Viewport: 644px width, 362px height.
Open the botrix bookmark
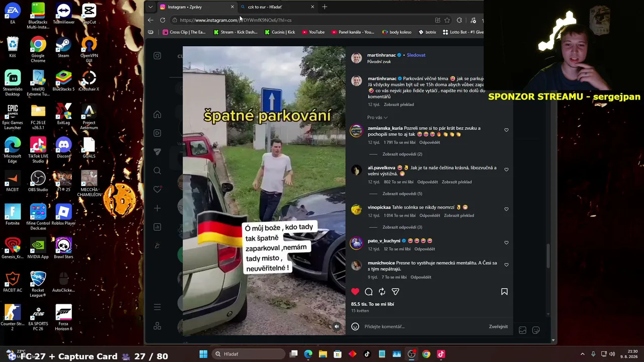point(427,32)
